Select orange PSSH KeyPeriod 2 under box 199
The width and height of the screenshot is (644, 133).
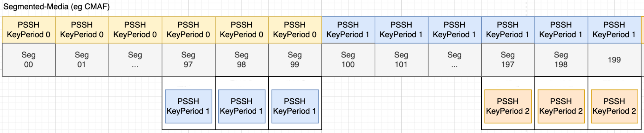click(x=614, y=106)
